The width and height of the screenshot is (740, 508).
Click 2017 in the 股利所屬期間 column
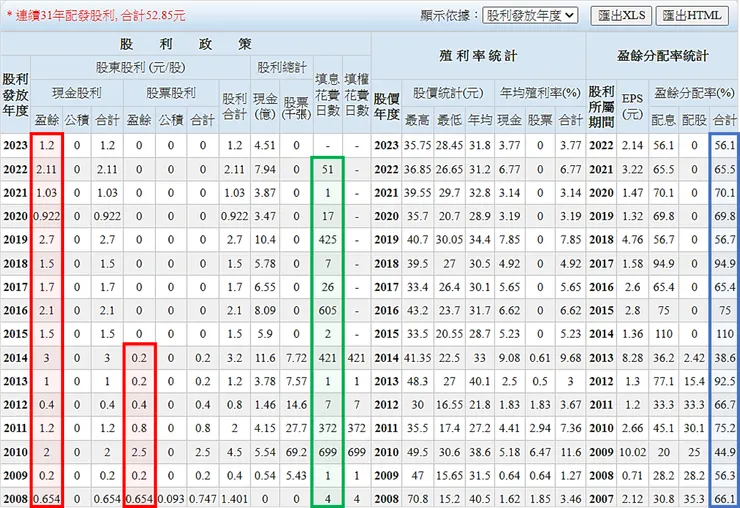coord(601,263)
